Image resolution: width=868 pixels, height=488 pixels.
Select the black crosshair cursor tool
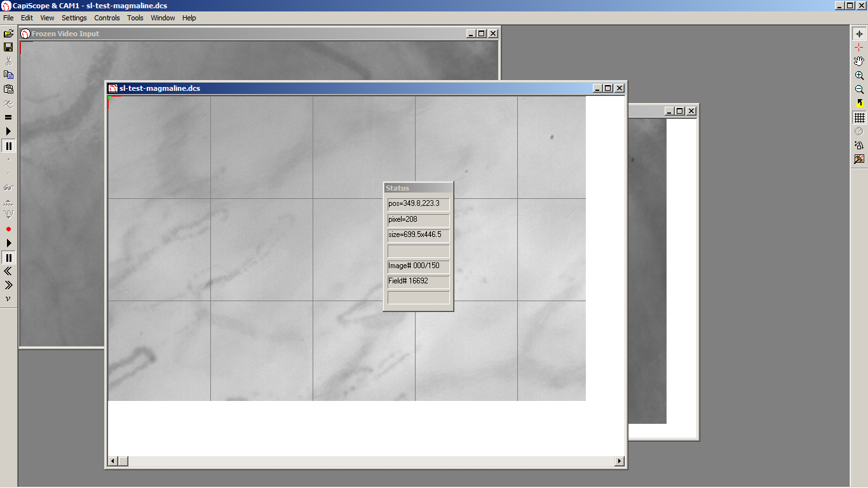[x=859, y=34]
